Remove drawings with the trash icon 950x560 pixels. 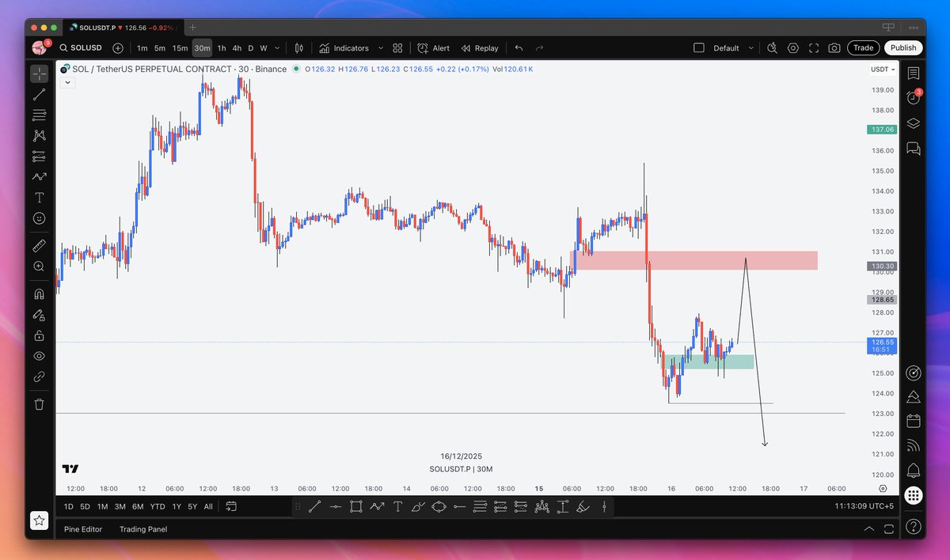pyautogui.click(x=40, y=404)
